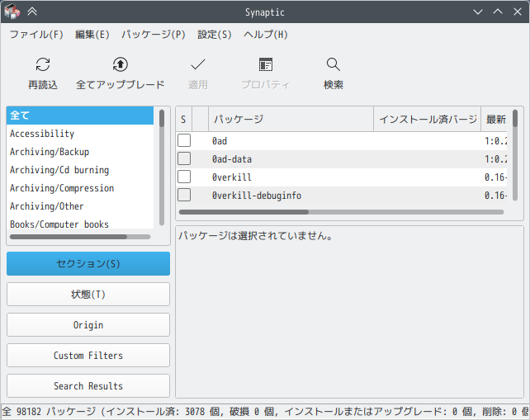
Task: Show the Search Results button
Action: pyautogui.click(x=88, y=385)
